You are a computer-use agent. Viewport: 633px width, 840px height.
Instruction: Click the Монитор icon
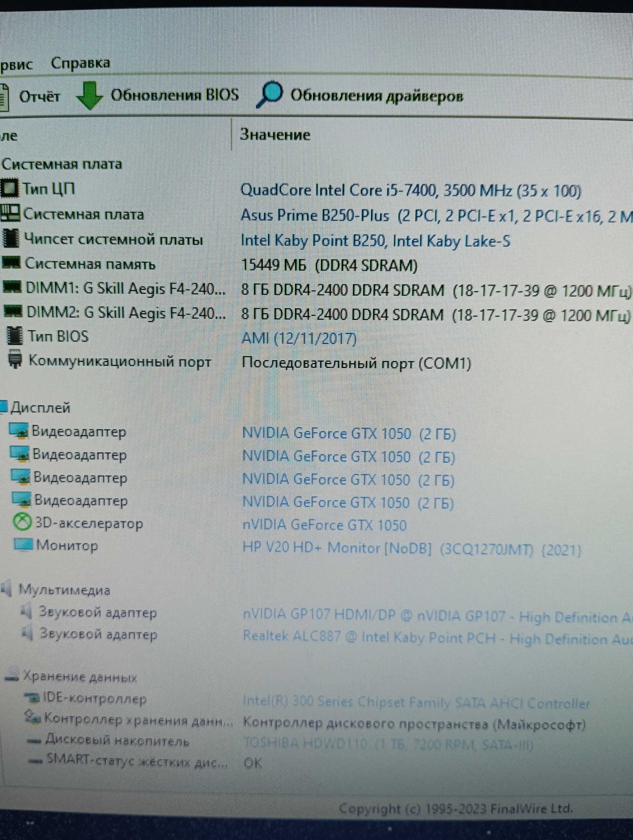tap(23, 544)
